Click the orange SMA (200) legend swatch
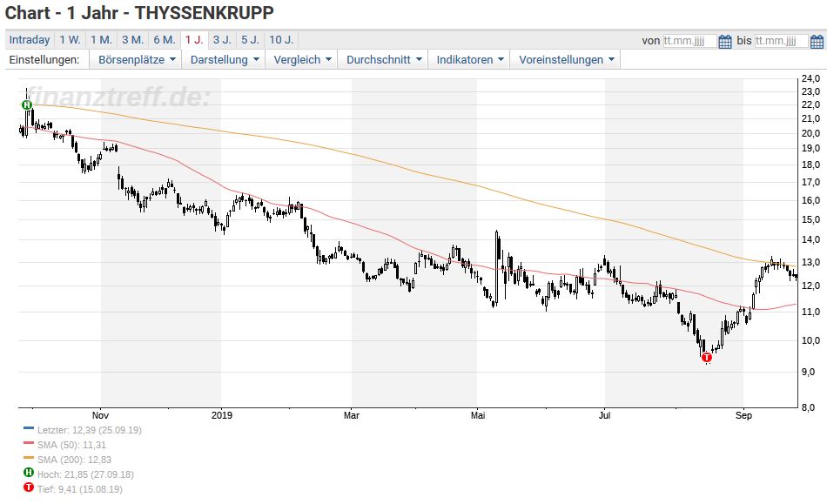Viewport: 827px width, 504px height. click(x=29, y=458)
